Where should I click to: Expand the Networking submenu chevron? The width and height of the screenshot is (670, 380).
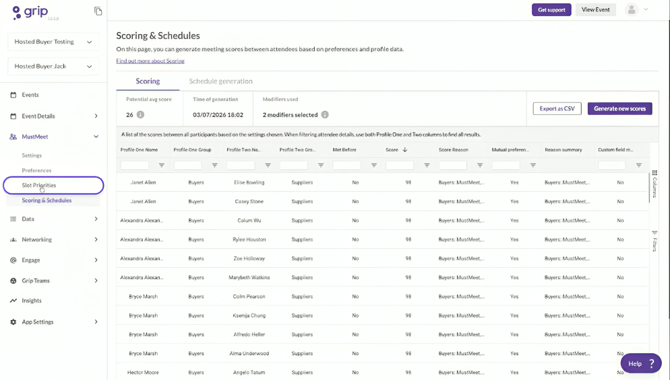96,239
